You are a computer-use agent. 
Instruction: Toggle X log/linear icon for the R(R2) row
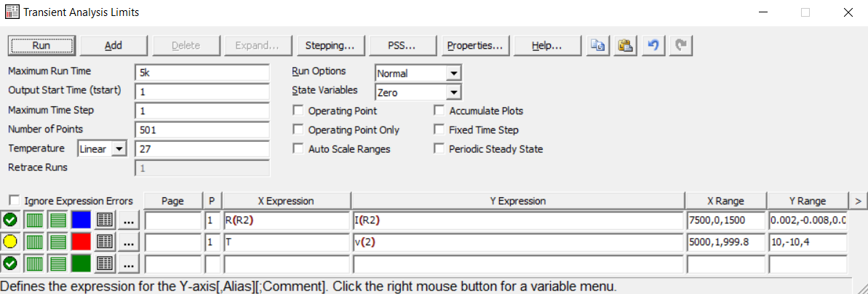(x=34, y=220)
